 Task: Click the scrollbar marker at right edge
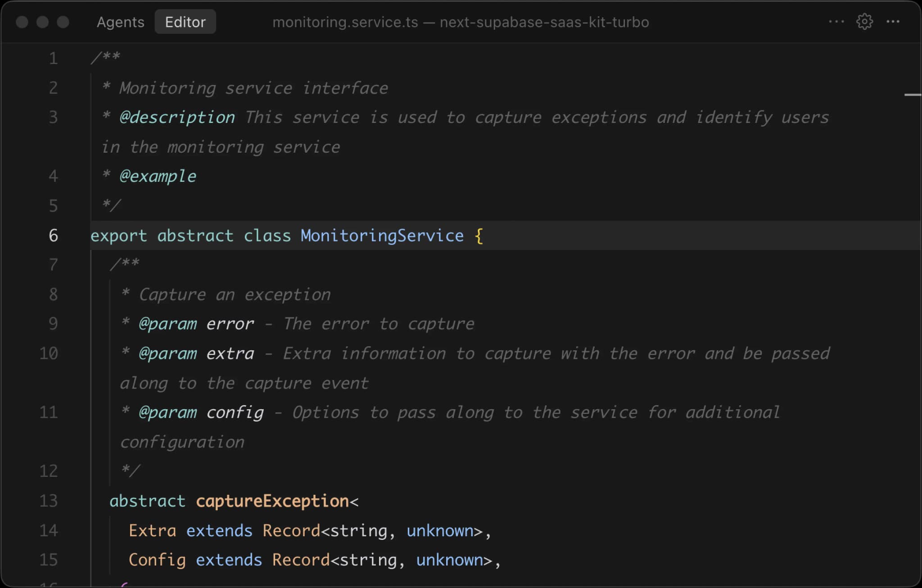pos(912,95)
